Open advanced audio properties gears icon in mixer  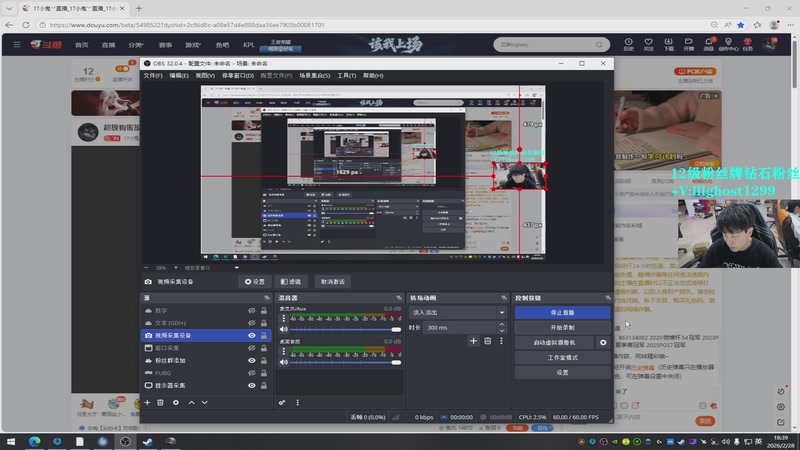point(282,403)
